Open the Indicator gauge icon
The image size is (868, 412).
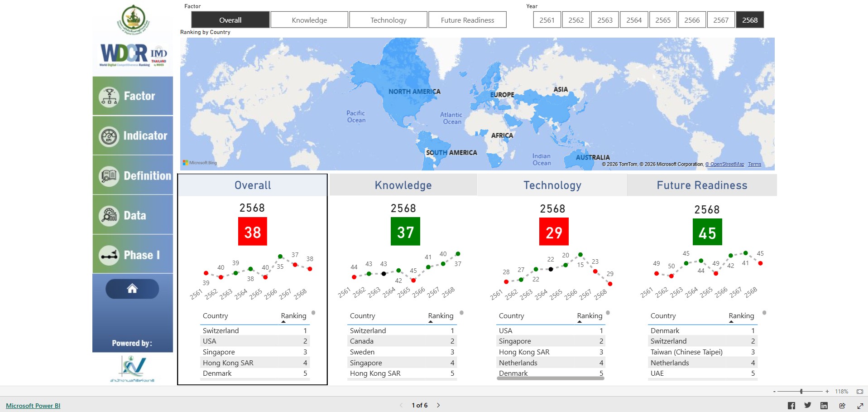(x=109, y=136)
